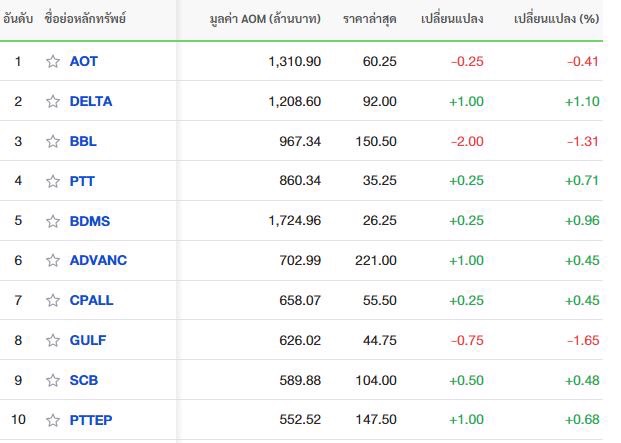
Task: Add CPALL to favorites via star
Action: [x=53, y=300]
